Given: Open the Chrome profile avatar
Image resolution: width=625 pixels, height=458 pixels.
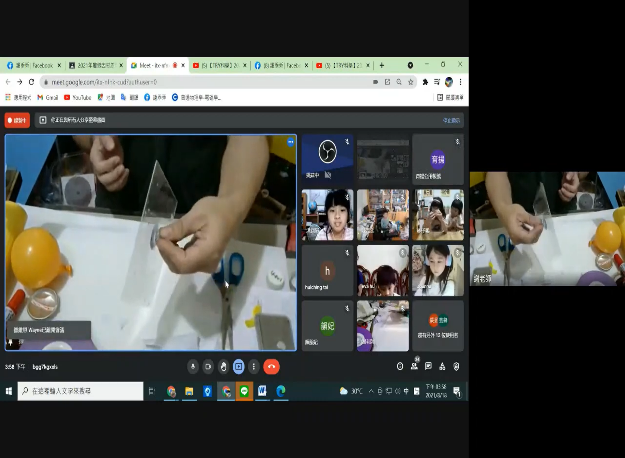Looking at the screenshot, I should (x=449, y=82).
